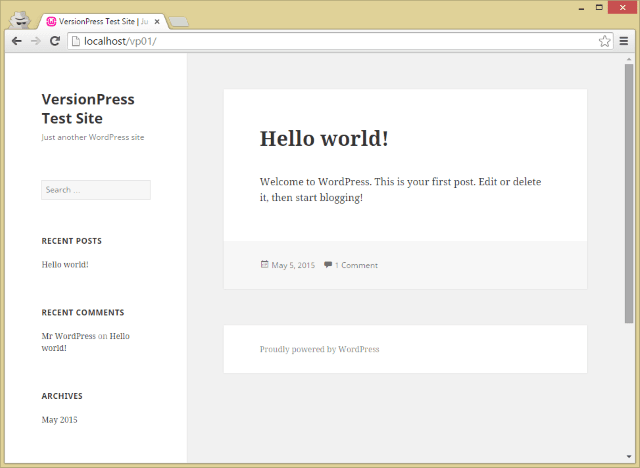Screen dimensions: 640x468
Task: Click the May 5, 2015 date link
Action: click(293, 265)
